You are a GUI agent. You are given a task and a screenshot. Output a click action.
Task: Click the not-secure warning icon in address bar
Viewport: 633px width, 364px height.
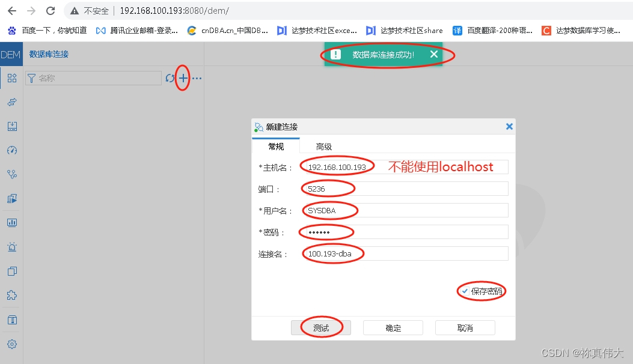(75, 11)
